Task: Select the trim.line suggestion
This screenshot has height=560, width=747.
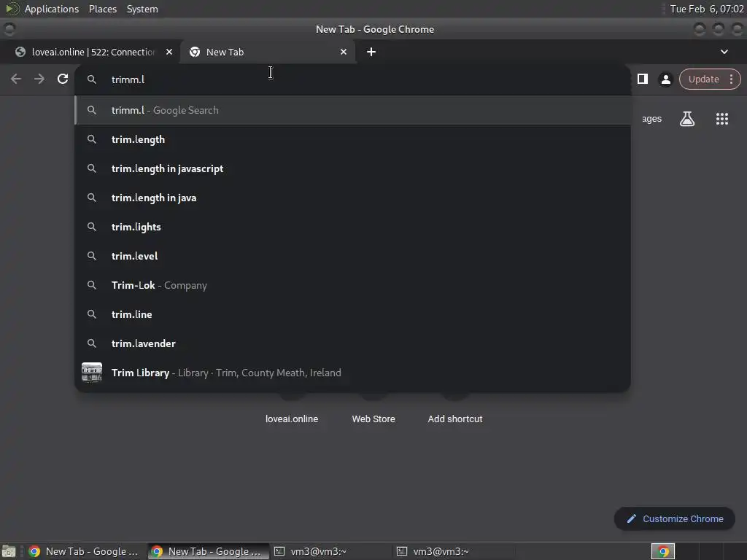Action: click(x=353, y=314)
